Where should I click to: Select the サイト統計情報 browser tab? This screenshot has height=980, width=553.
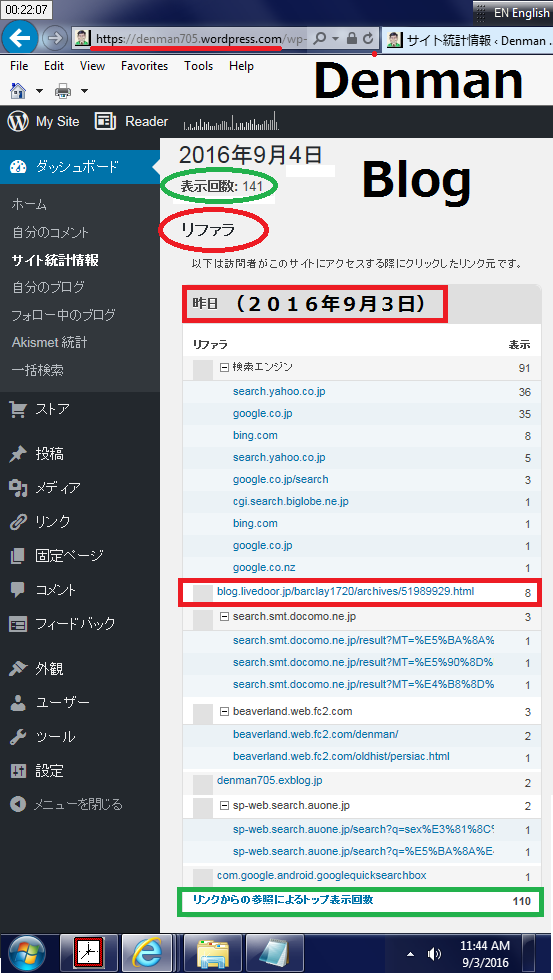467,40
